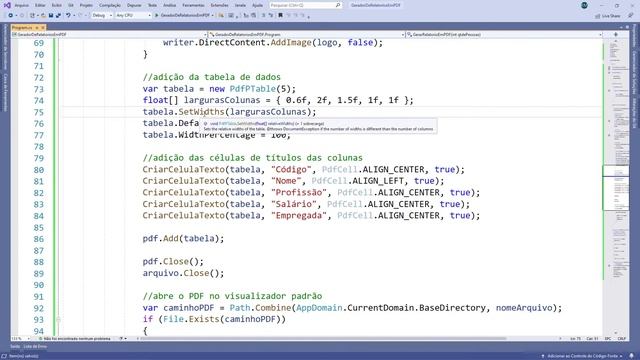Click the solution name in title bar
This screenshot has height=360, width=640.
[x=376, y=5]
